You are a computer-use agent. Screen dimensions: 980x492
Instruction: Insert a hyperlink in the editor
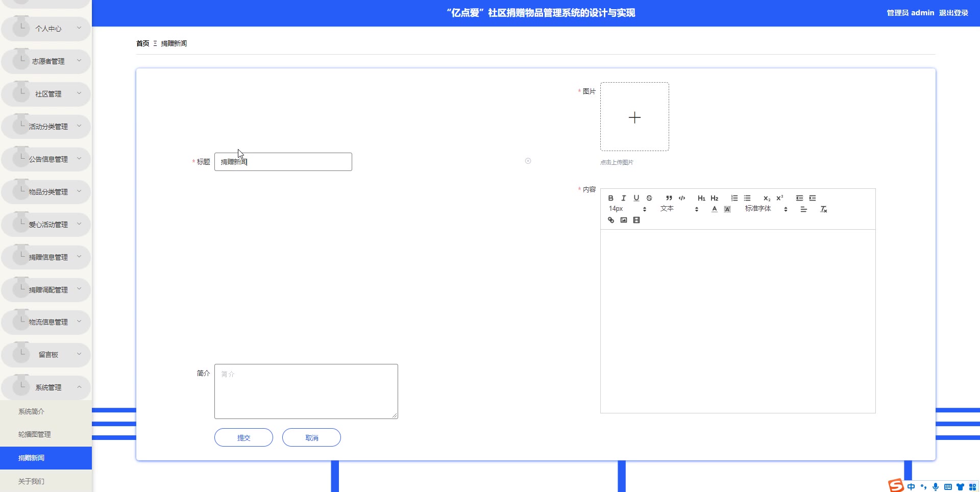[611, 220]
